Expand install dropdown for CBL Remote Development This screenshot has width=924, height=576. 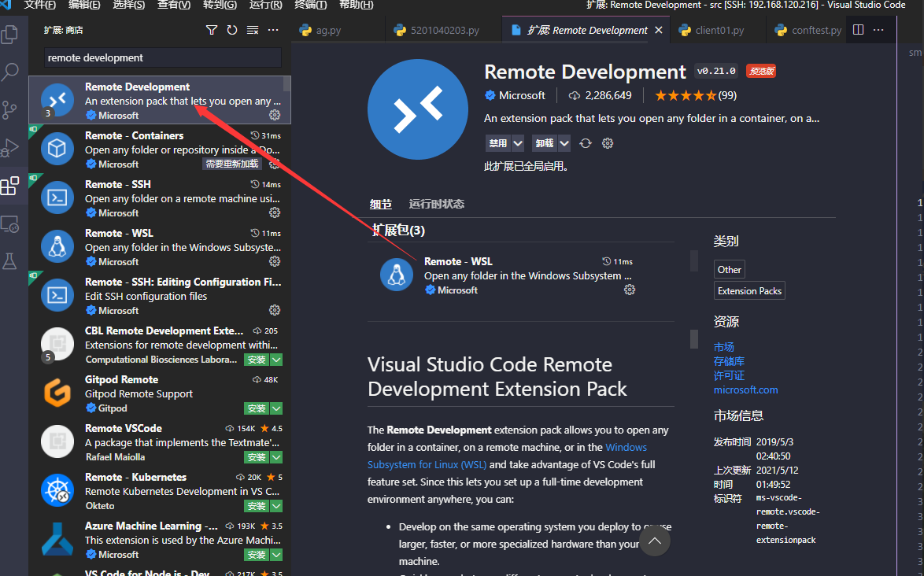tap(276, 360)
